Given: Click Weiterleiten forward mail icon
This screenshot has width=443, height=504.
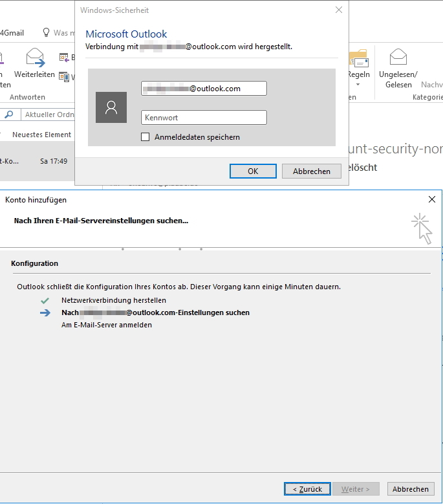Looking at the screenshot, I should 35,57.
